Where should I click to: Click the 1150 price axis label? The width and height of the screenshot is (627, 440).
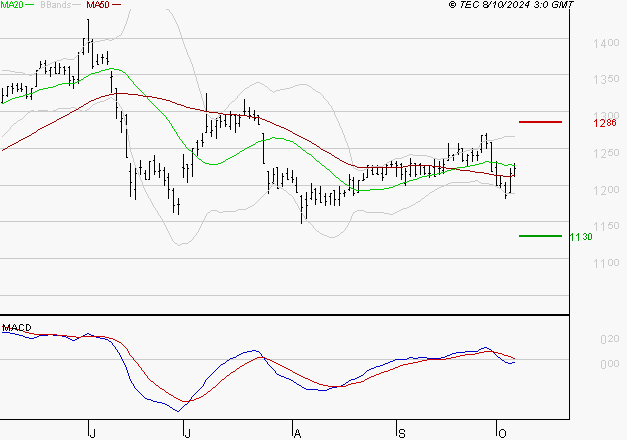click(606, 226)
